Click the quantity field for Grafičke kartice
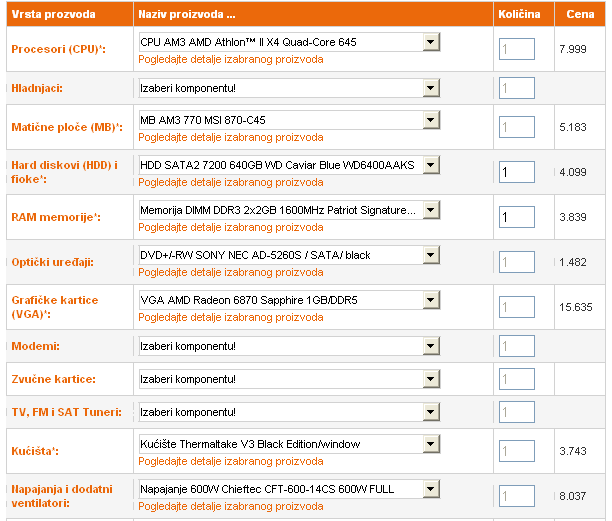Image resolution: width=612 pixels, height=521 pixels. tap(517, 307)
